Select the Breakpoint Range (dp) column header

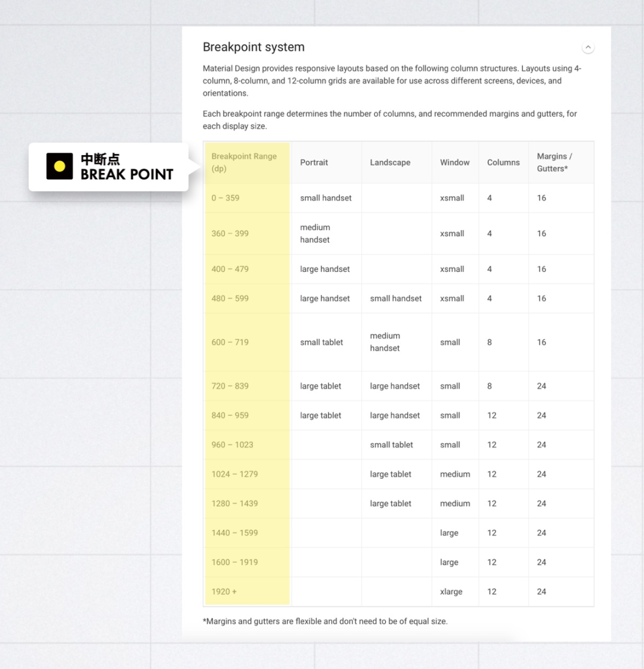244,162
